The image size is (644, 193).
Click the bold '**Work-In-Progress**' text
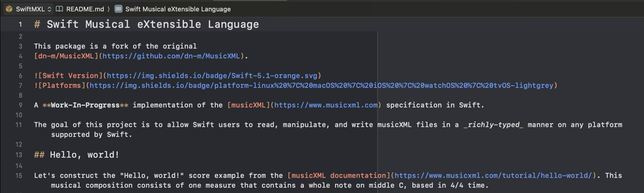(x=86, y=105)
